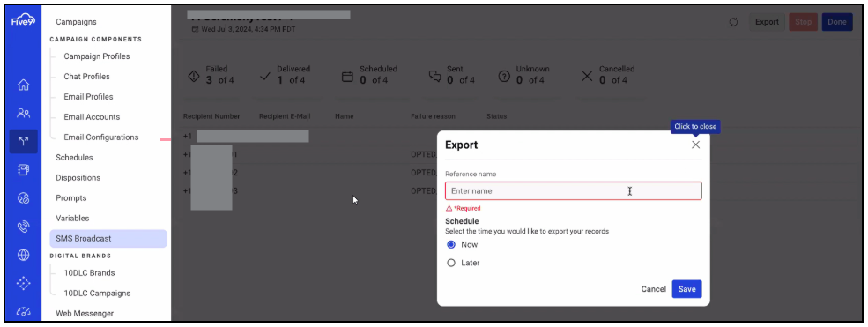The width and height of the screenshot is (868, 327).
Task: Click the red Stop button
Action: tap(803, 22)
